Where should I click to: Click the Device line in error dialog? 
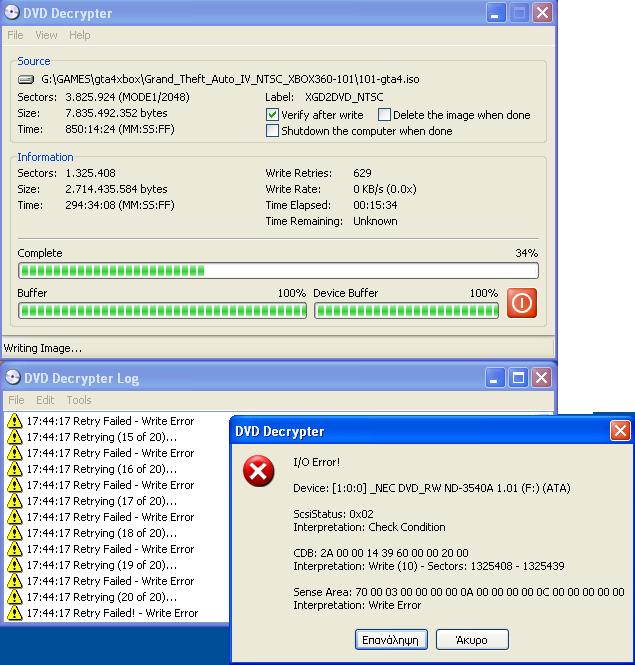point(431,488)
